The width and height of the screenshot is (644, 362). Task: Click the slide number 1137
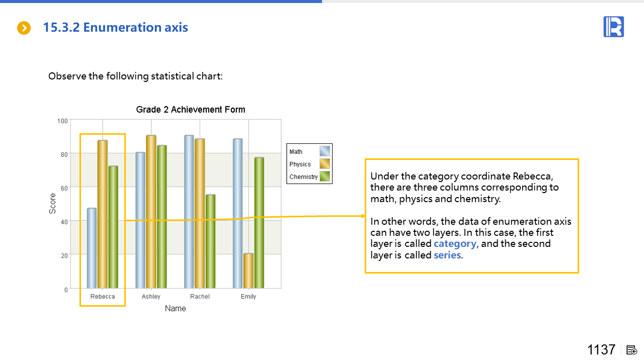click(601, 350)
